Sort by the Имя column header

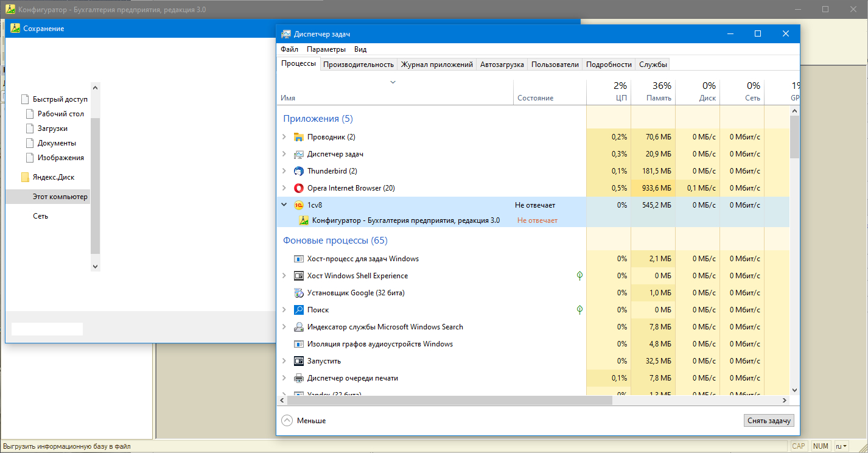coord(396,92)
